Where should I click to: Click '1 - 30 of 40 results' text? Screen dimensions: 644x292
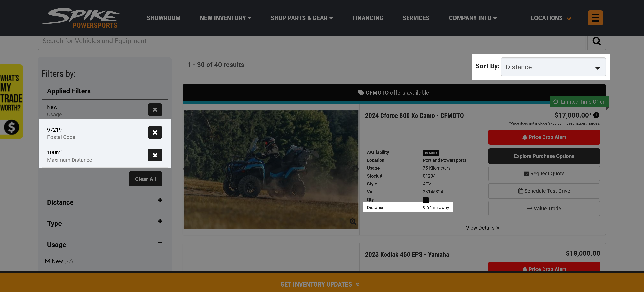tap(216, 65)
